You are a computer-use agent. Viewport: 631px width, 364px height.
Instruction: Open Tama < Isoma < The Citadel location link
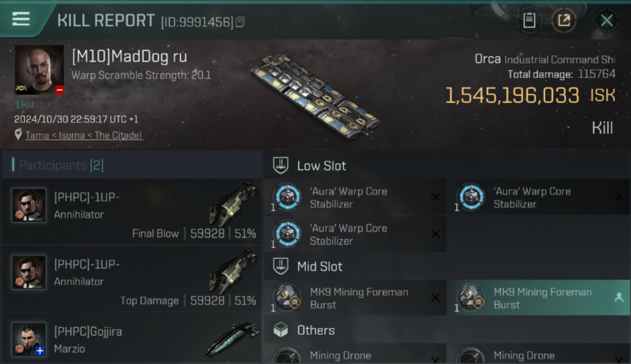84,135
